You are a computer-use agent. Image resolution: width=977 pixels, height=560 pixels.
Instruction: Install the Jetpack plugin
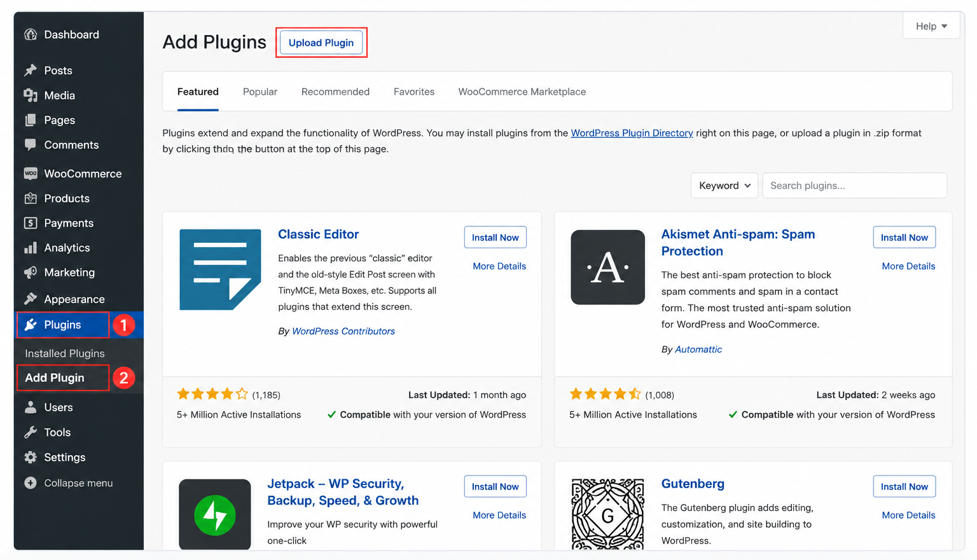[495, 486]
